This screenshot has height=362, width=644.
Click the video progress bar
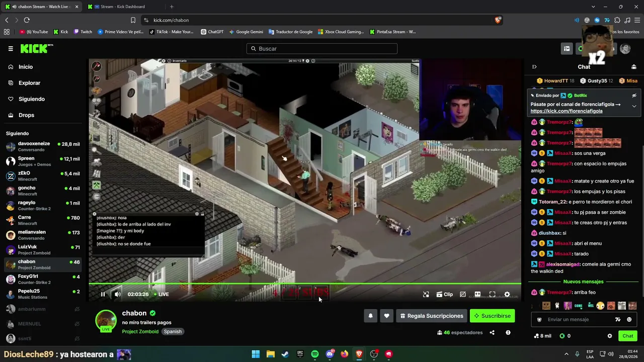coord(305,284)
